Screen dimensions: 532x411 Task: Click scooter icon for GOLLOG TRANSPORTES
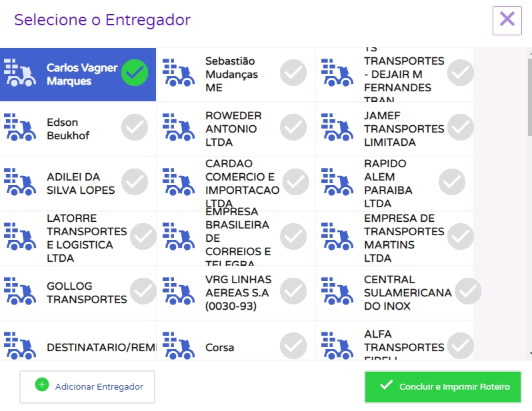[20, 291]
